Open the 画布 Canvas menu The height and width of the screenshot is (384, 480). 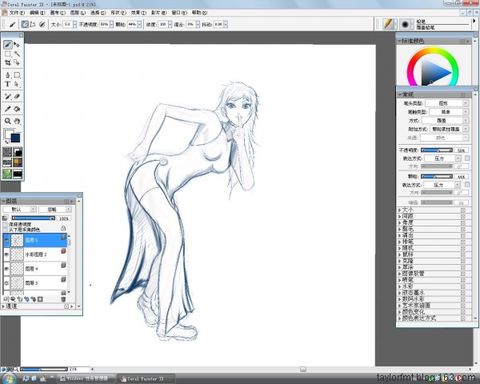(x=57, y=12)
